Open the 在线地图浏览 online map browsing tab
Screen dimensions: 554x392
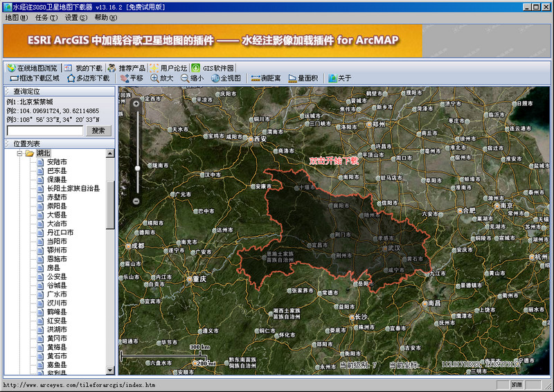32,68
